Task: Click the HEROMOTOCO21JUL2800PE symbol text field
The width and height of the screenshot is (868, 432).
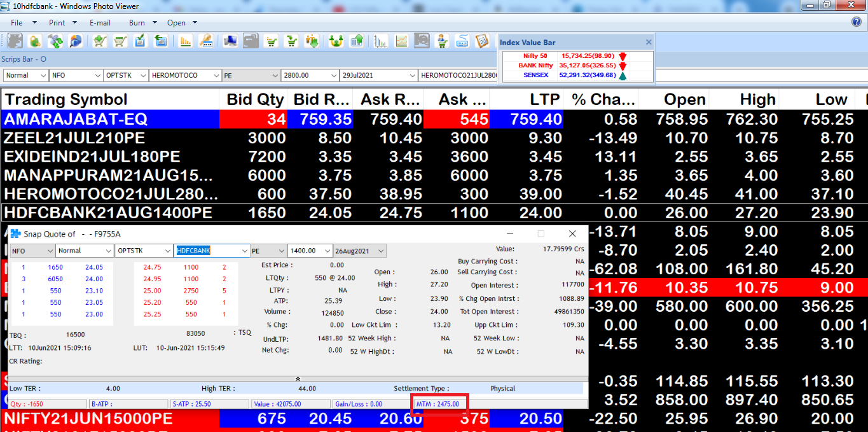Action: pyautogui.click(x=457, y=75)
